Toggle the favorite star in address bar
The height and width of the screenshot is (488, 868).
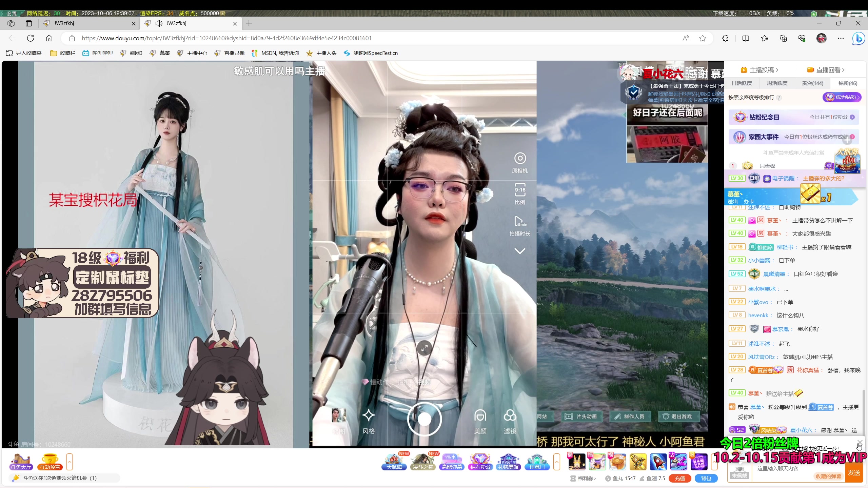pyautogui.click(x=703, y=38)
